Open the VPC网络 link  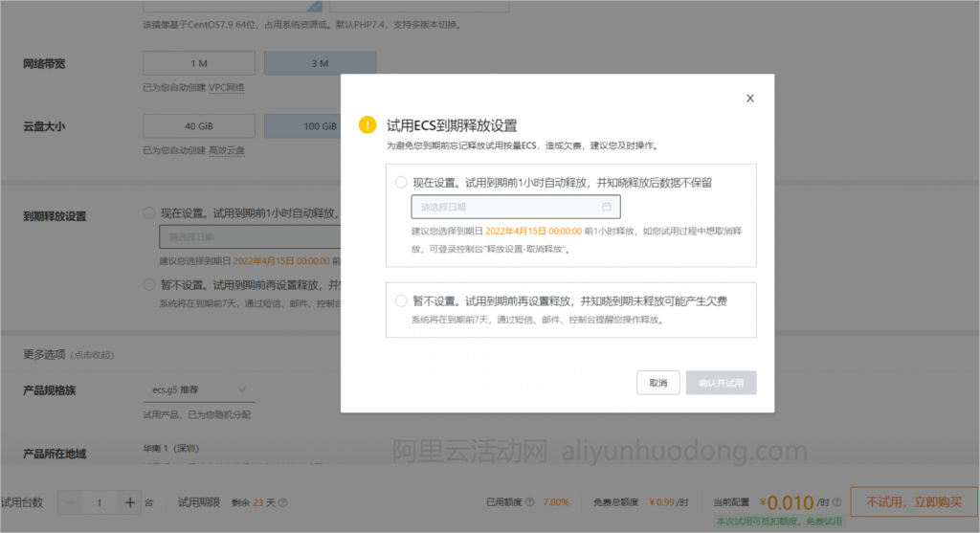tap(226, 87)
